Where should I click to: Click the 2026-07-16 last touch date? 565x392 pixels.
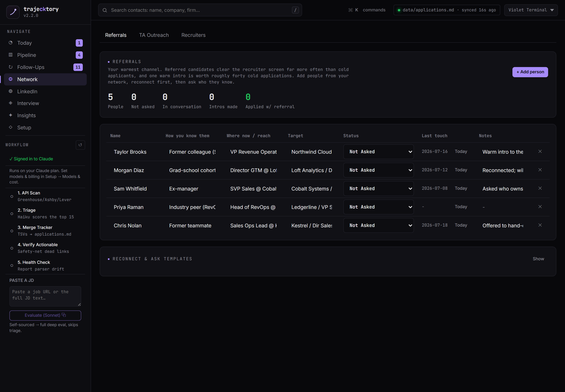point(435,151)
